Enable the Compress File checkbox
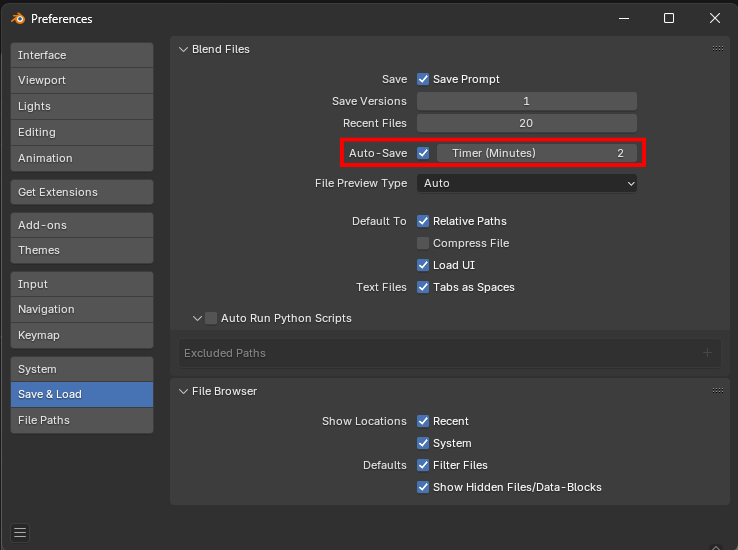 tap(423, 243)
